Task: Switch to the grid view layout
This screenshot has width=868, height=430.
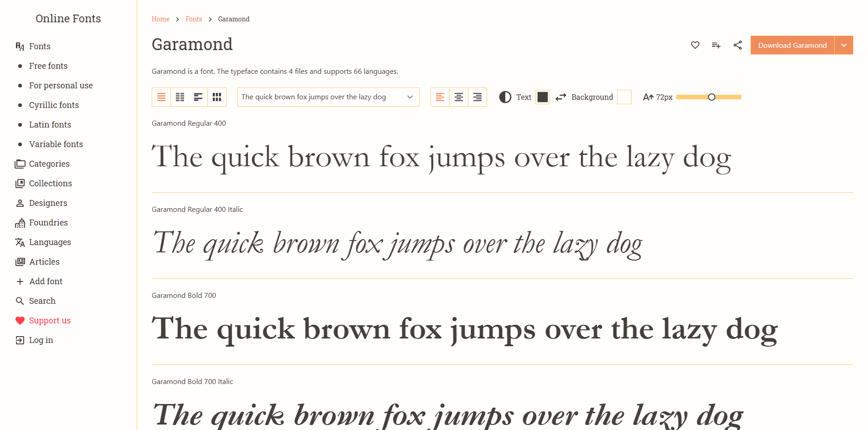Action: click(x=216, y=97)
